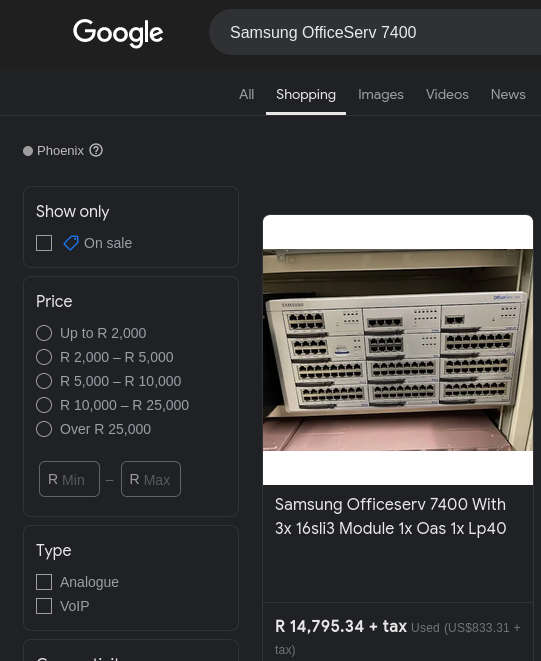
Task: Click the grey location dot beside Phoenix
Action: pyautogui.click(x=28, y=151)
